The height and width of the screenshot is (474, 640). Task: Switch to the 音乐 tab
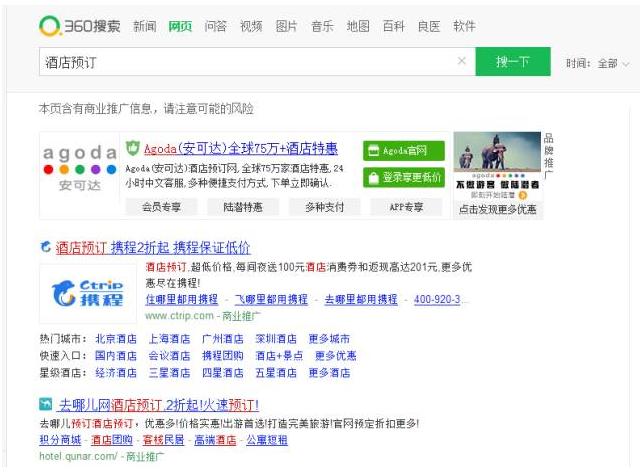coord(322,27)
